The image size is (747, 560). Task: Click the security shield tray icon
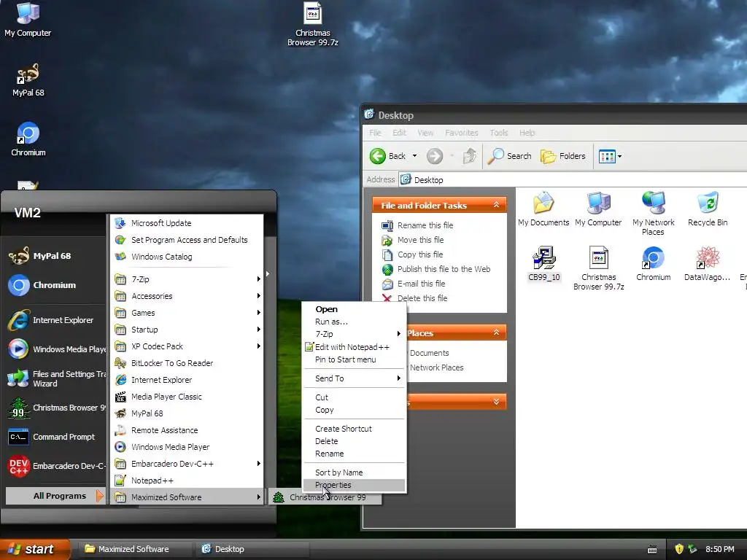pyautogui.click(x=679, y=549)
